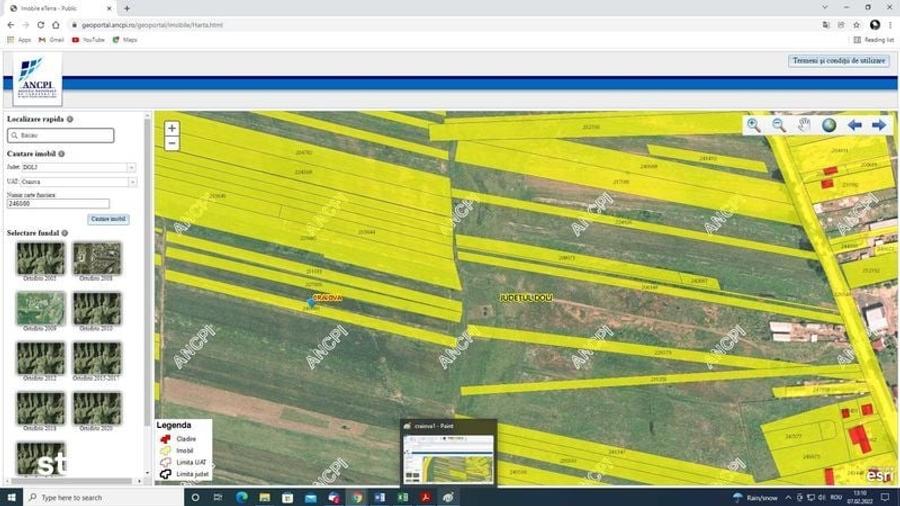Select the Ortofoto 2010 basemap thumbnail

(x=96, y=308)
